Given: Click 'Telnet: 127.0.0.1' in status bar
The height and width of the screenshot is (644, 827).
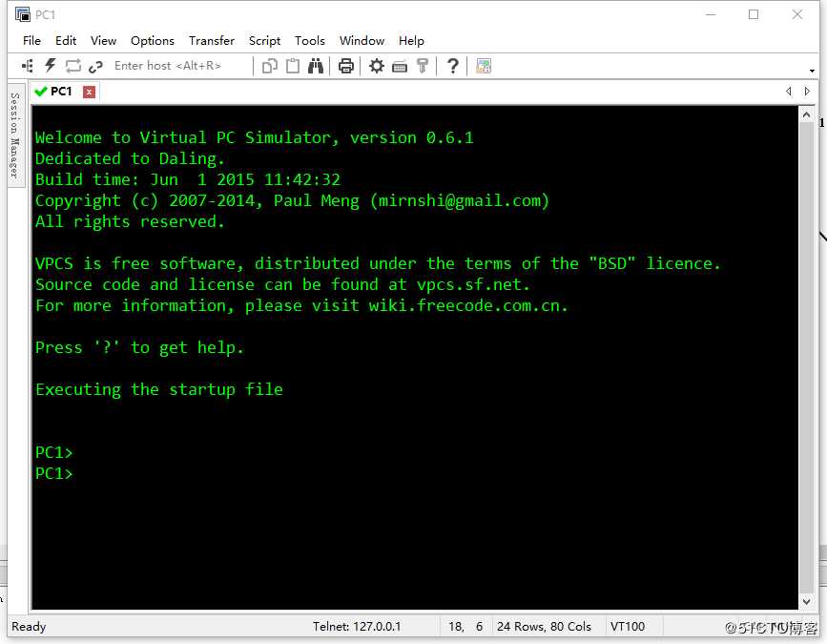Looking at the screenshot, I should point(357,627).
